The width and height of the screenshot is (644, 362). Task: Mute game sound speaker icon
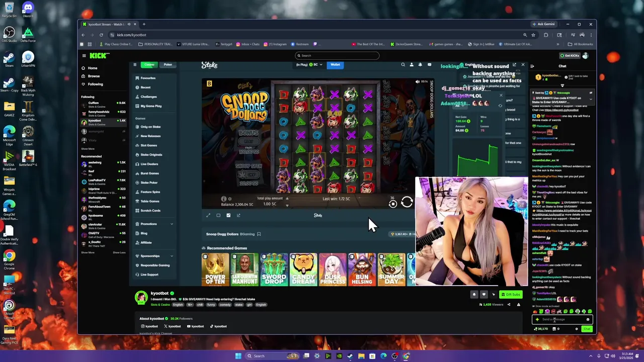point(418,81)
